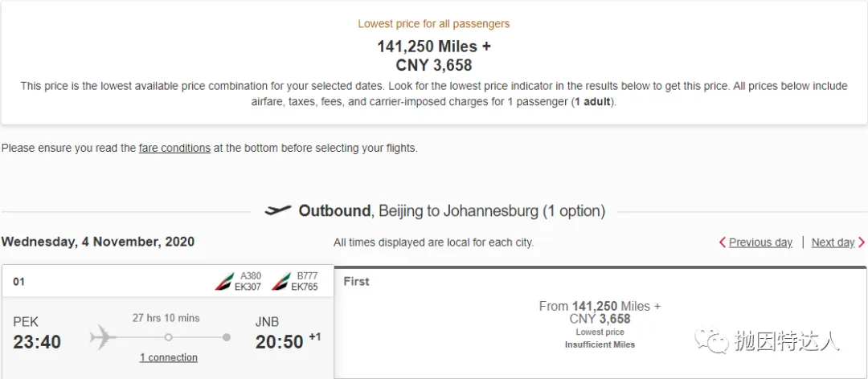The width and height of the screenshot is (868, 379).
Task: Click the Lowest price for all passengers heading
Action: point(433,24)
